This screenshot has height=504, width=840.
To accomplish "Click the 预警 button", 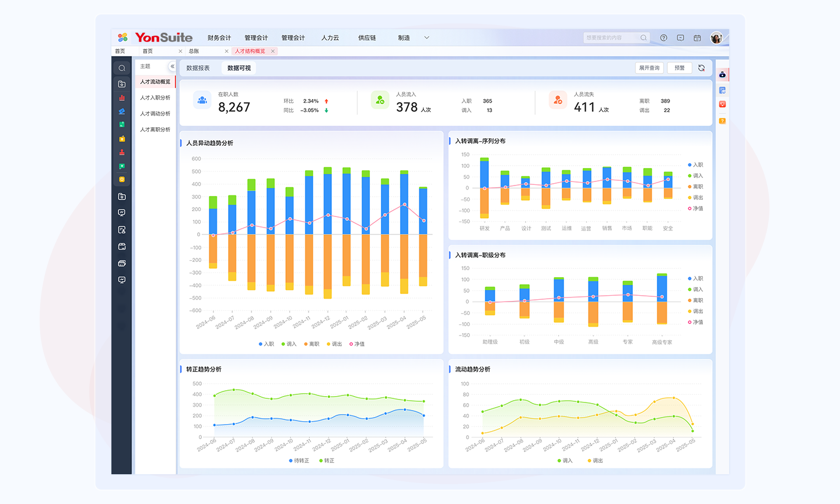I will pyautogui.click(x=679, y=68).
